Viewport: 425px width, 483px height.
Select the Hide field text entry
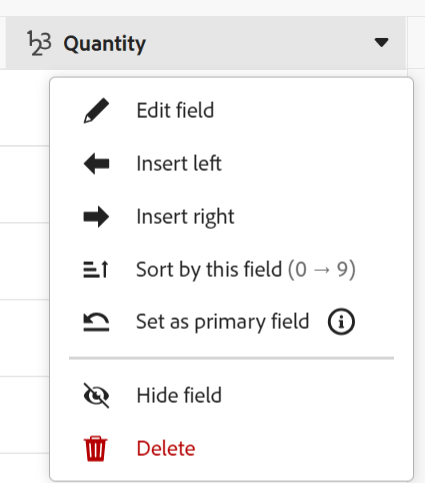(x=179, y=395)
